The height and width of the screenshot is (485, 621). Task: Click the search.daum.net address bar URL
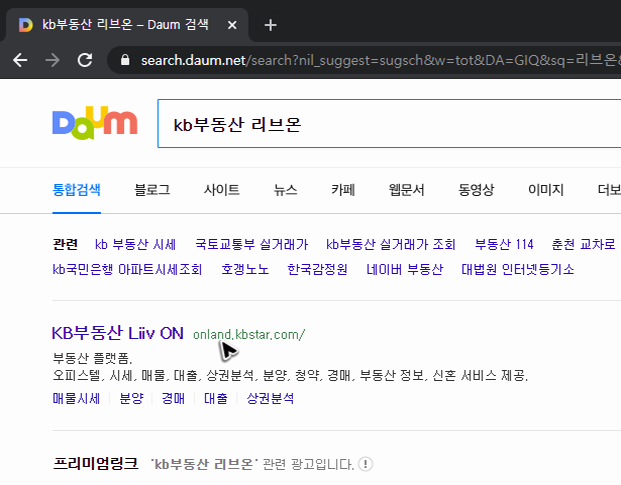(x=380, y=60)
